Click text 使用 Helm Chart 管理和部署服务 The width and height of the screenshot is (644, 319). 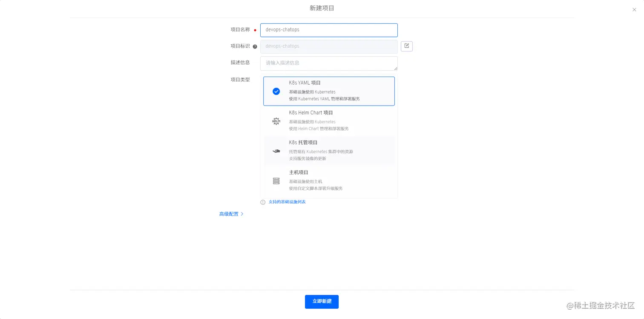pyautogui.click(x=319, y=129)
